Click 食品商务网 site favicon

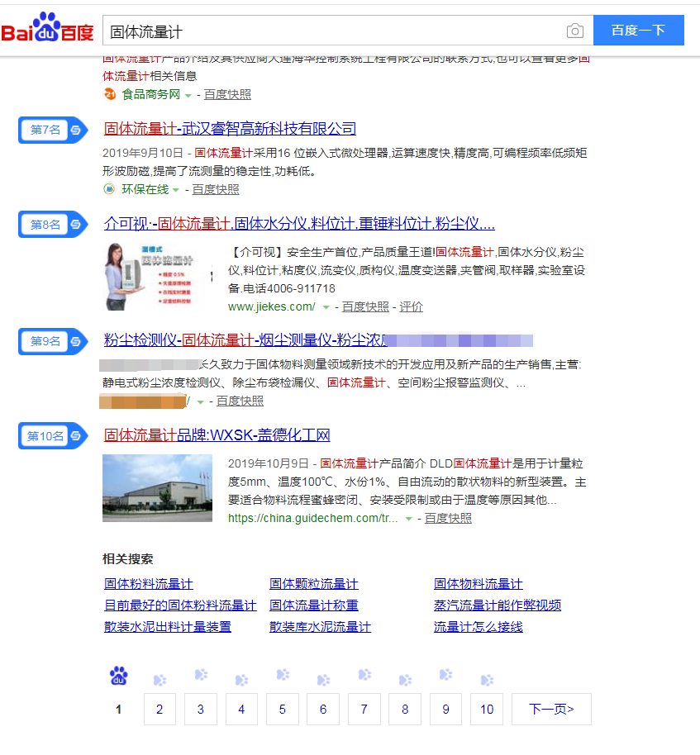[x=110, y=94]
